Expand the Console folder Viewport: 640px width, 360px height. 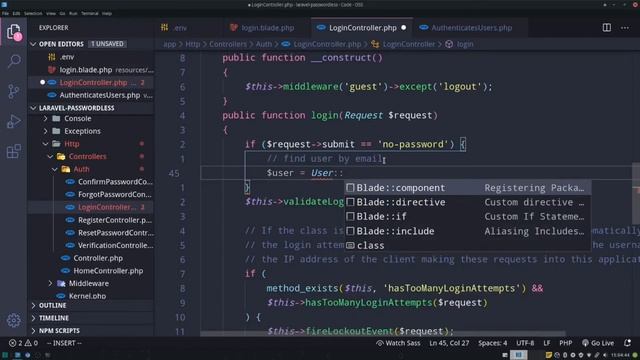[78, 118]
